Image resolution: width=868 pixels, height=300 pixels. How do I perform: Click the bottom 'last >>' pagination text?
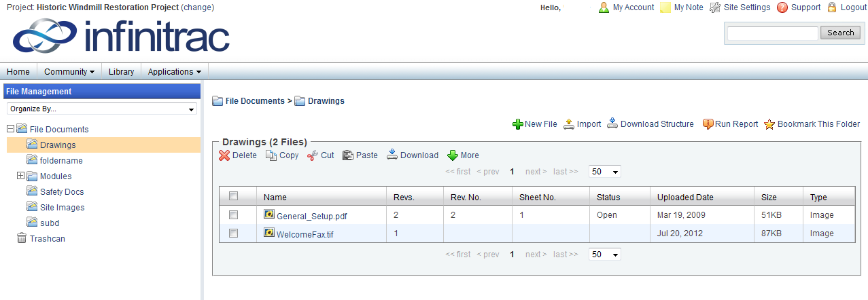566,255
